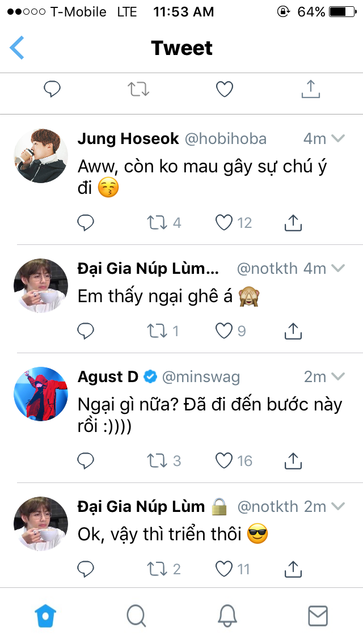Like the 'Em thấy ngại ghê á' tweet
Viewport: 363px width, 644px height.
click(225, 331)
